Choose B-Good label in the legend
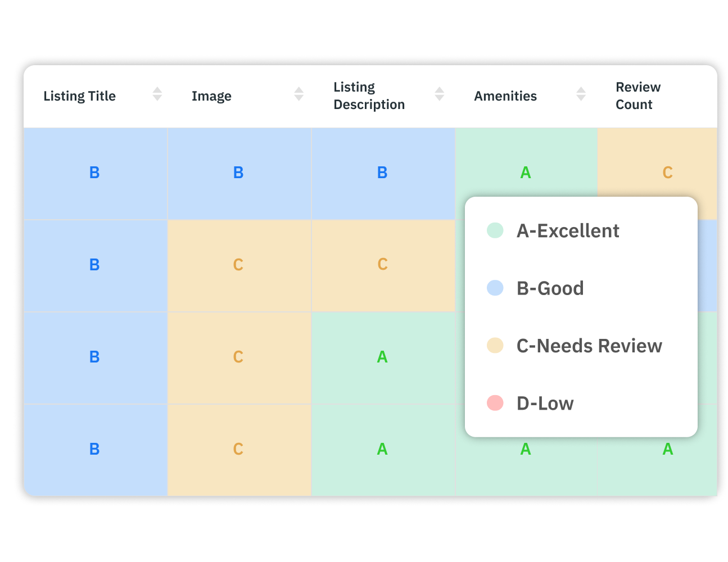728x562 pixels. 550,288
